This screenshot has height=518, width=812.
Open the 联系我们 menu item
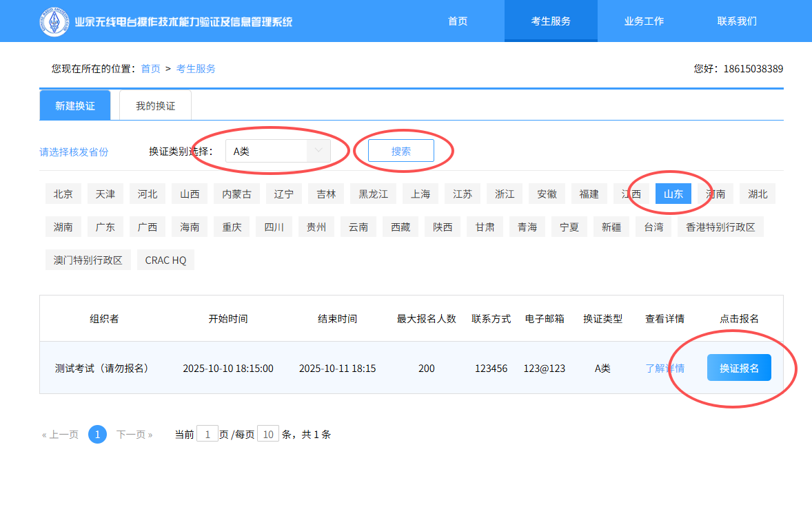(736, 21)
